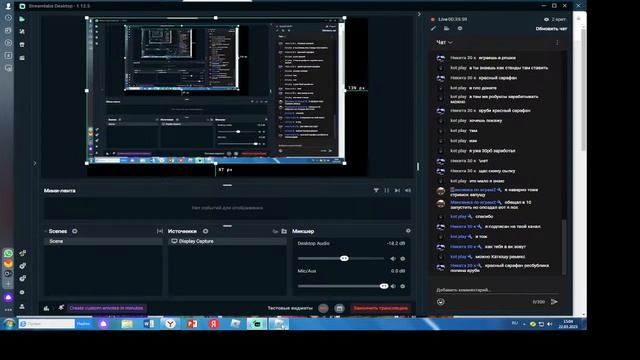This screenshot has width=640, height=360.
Task: Open Streamlabs icon on the taskbar
Action: pos(257,324)
